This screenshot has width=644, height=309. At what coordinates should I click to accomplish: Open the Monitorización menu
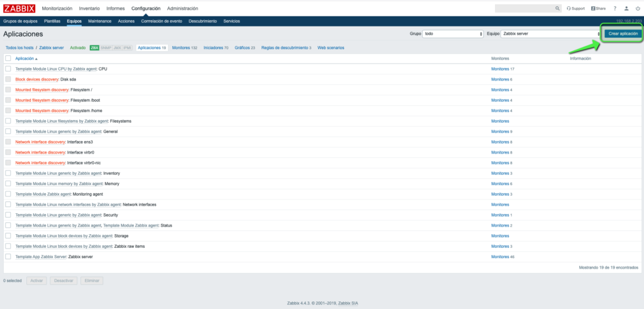click(57, 8)
